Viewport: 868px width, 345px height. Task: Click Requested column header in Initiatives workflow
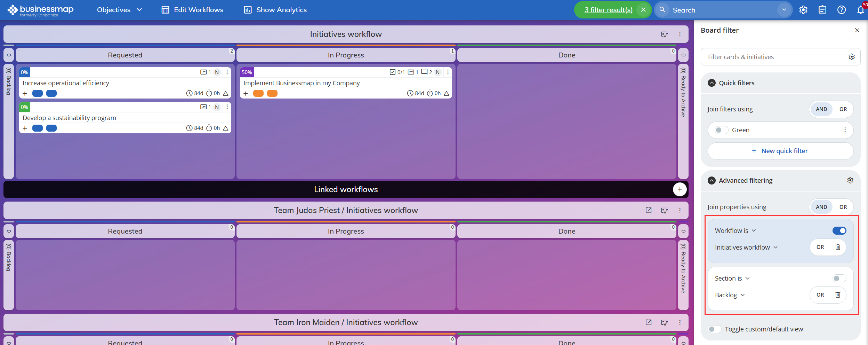125,55
